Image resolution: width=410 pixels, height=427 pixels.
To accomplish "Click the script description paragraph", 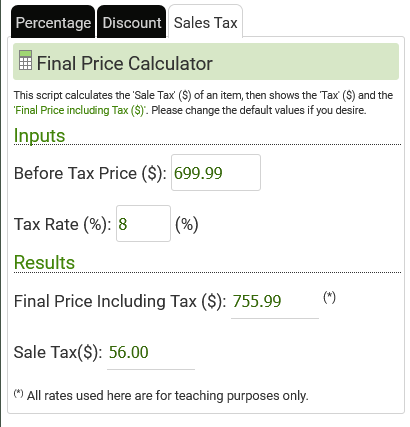I will 203,103.
